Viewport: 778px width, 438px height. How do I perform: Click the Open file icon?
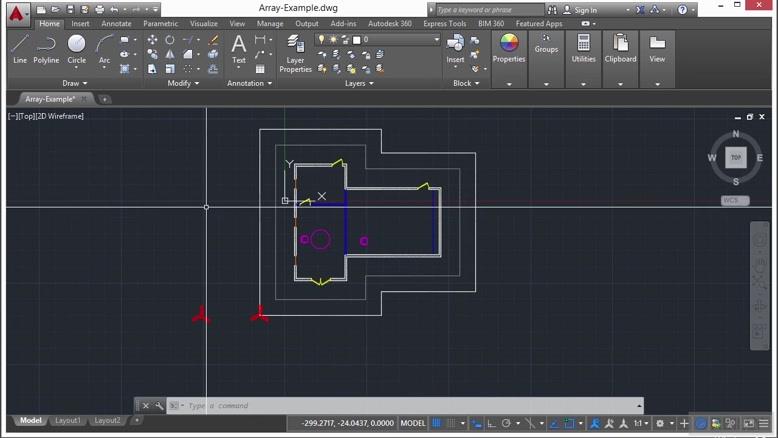[x=55, y=9]
